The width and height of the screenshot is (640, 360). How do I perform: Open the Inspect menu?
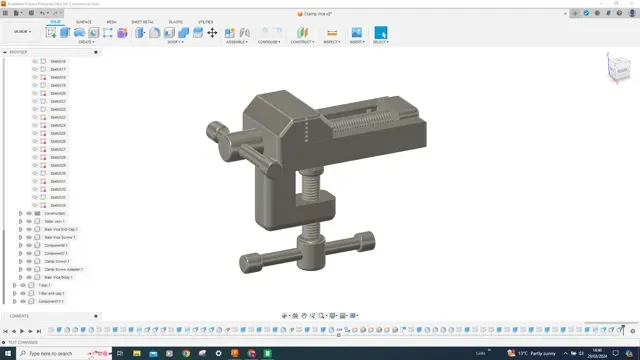pyautogui.click(x=332, y=42)
